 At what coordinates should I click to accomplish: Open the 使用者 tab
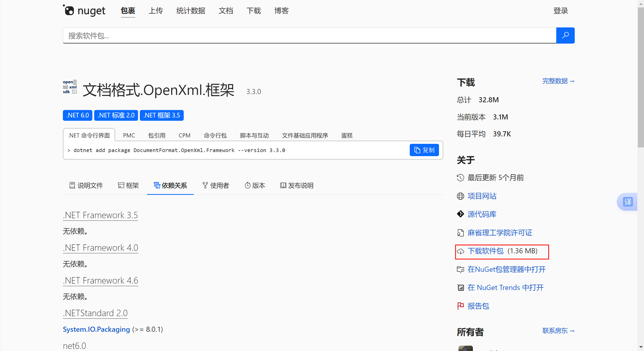216,185
